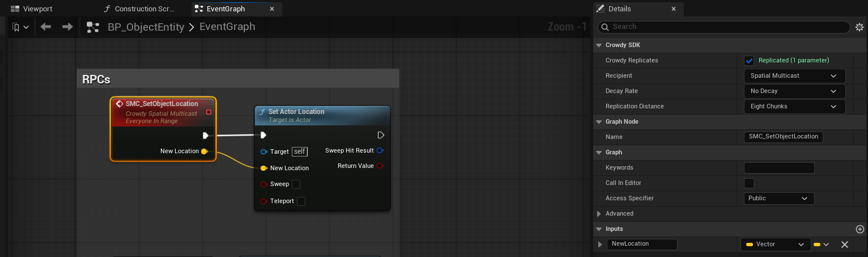Close the Details panel tab
This screenshot has width=868, height=257.
[674, 9]
